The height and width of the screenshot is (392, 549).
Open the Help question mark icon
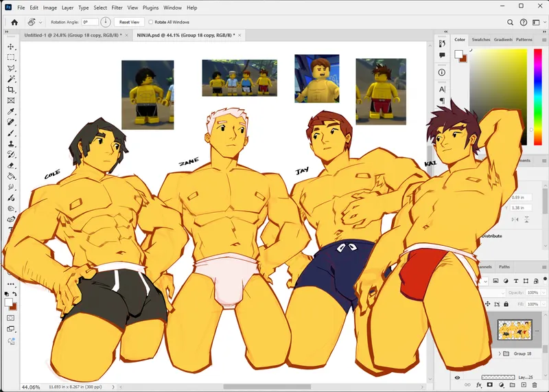[x=524, y=23]
